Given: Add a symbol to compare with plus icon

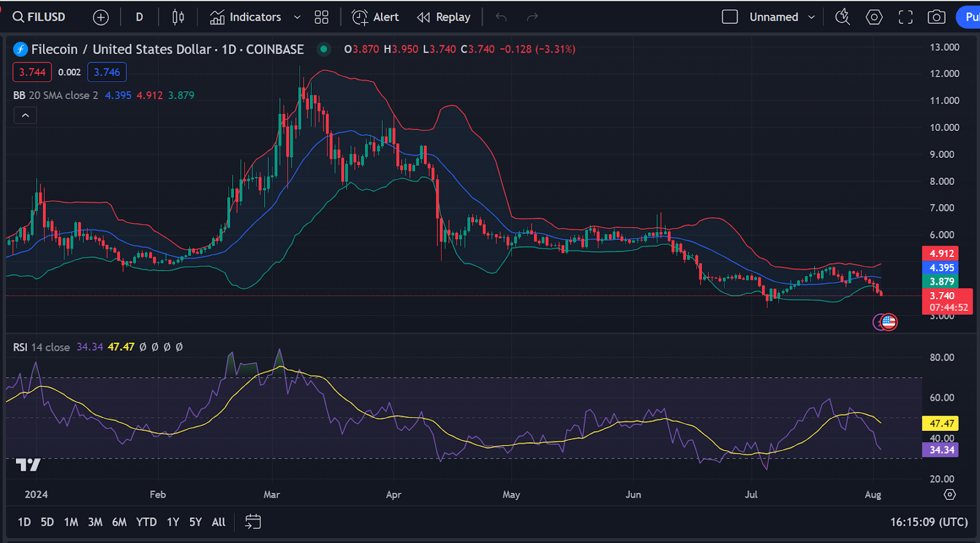Looking at the screenshot, I should (100, 17).
